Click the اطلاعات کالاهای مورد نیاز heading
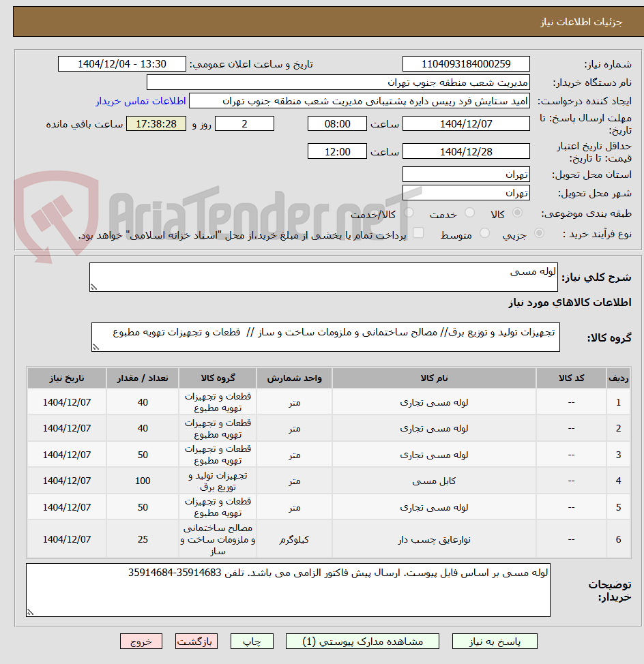Image resolution: width=644 pixels, height=664 pixels. point(570,303)
